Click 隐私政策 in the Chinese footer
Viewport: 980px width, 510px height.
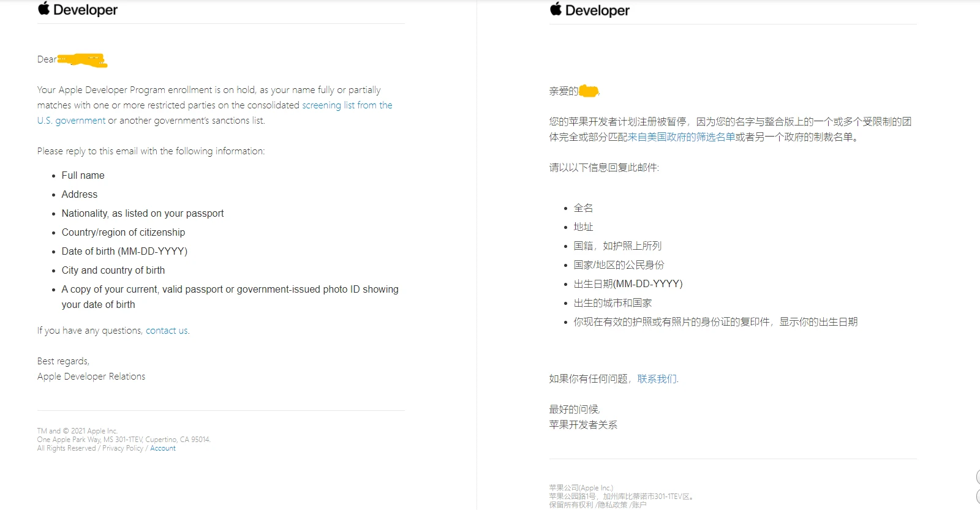click(612, 505)
